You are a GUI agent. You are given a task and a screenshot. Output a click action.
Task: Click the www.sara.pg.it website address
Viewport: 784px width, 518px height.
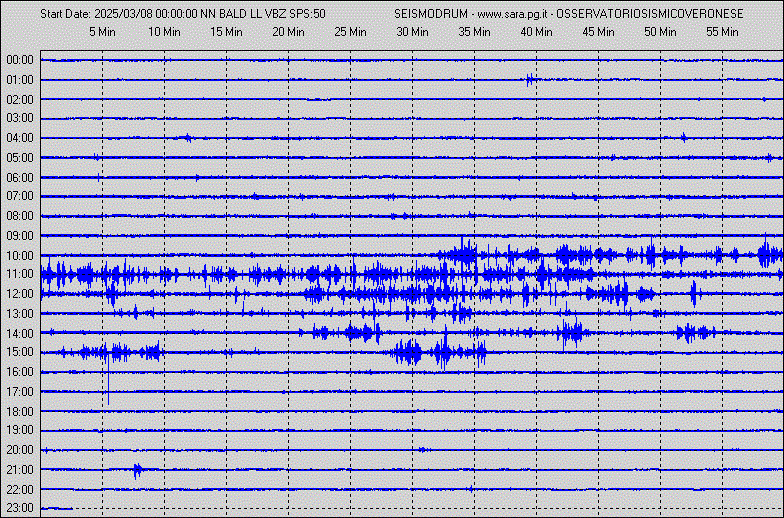click(x=512, y=14)
